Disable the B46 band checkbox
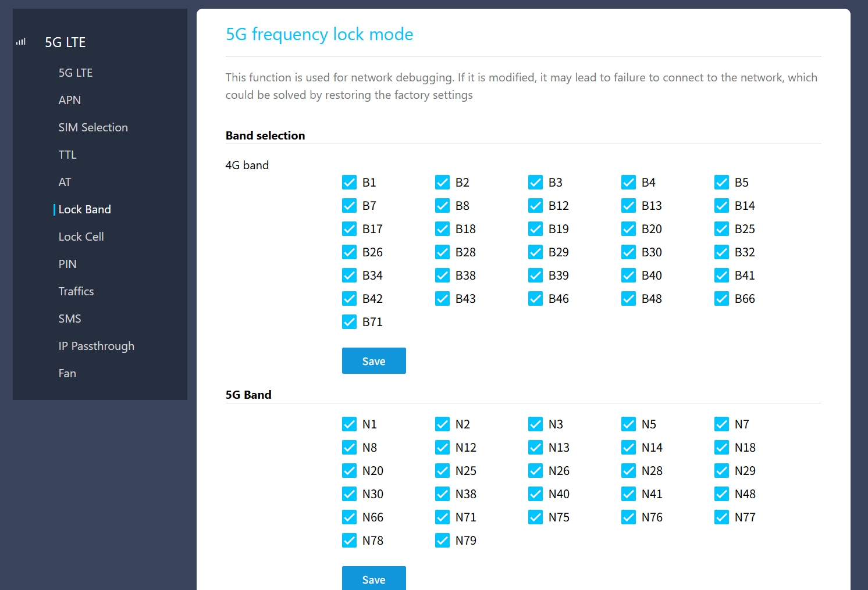The height and width of the screenshot is (590, 868). click(x=535, y=299)
